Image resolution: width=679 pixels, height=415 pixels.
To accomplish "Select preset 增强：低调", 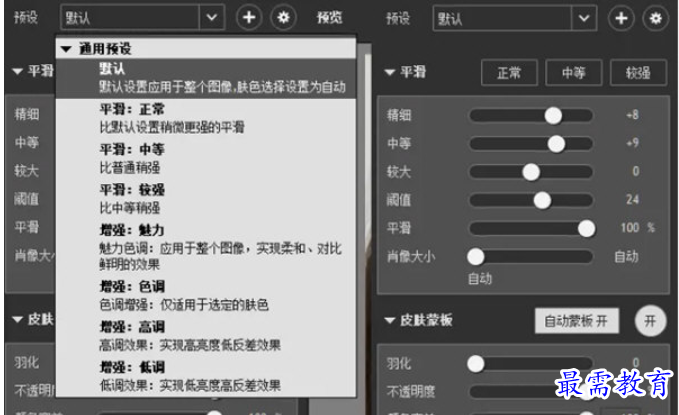I will point(206,376).
